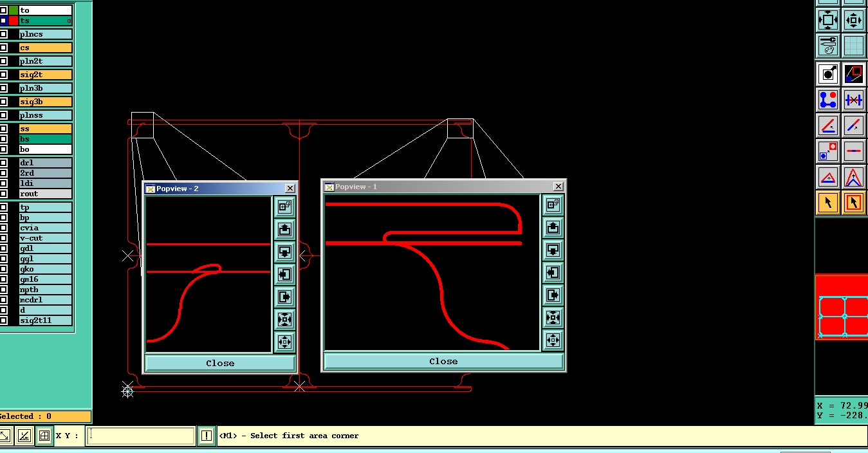Activate the plain arrow pointer tool
868x453 pixels.
pyautogui.click(x=828, y=202)
